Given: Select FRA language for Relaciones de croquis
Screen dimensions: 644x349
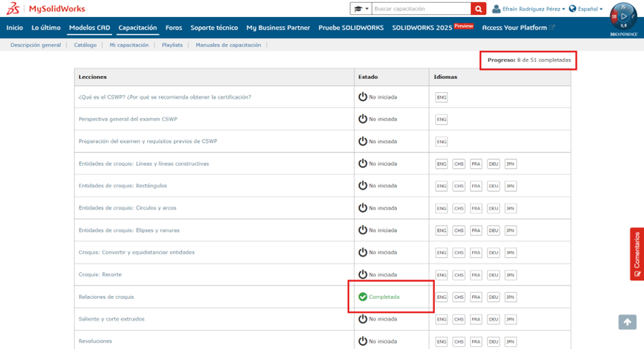Looking at the screenshot, I should 476,298.
